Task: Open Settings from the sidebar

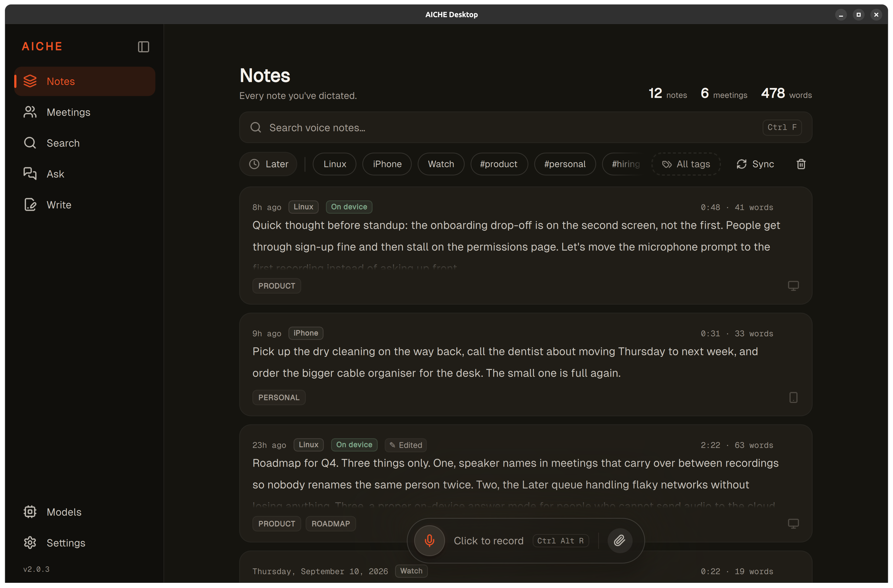Action: [x=85, y=543]
